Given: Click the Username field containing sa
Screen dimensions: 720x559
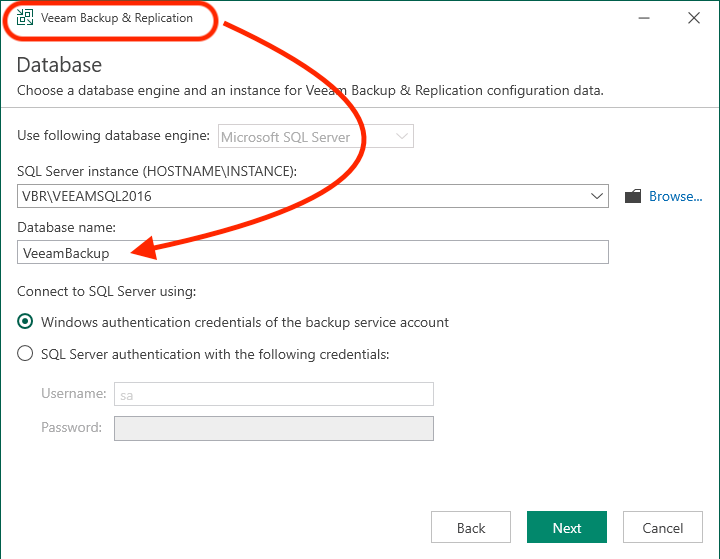Looking at the screenshot, I should (x=274, y=394).
